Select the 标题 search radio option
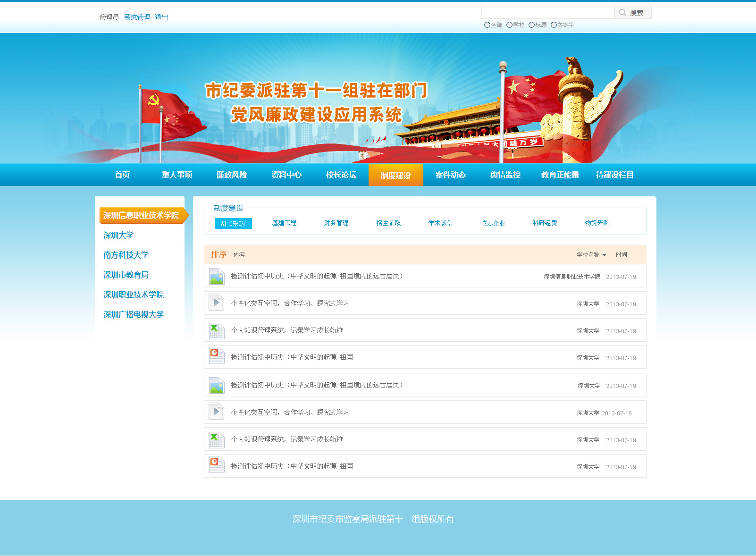Image resolution: width=756 pixels, height=556 pixels. pyautogui.click(x=531, y=25)
